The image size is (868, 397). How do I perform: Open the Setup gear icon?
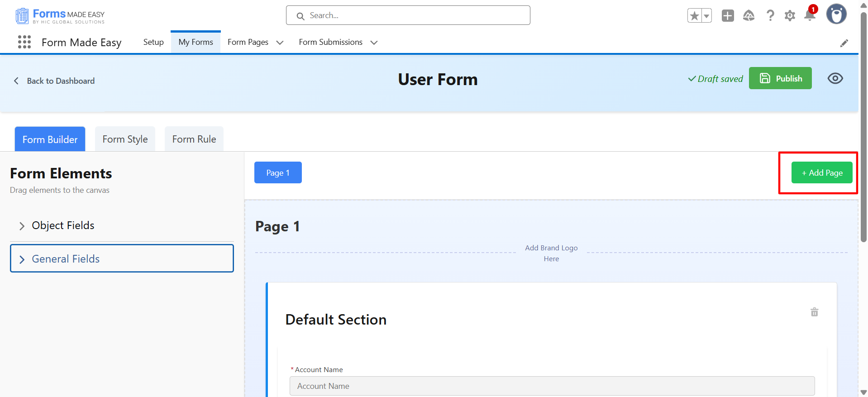click(x=790, y=16)
